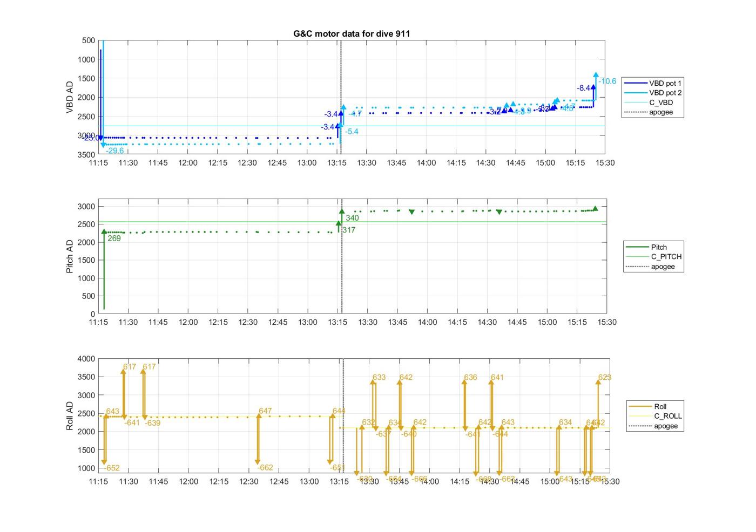Screen dimensions: 756x532
Task: Click the down-triangle marker near 13:52 in the Pitch plot
Action: pos(412,212)
